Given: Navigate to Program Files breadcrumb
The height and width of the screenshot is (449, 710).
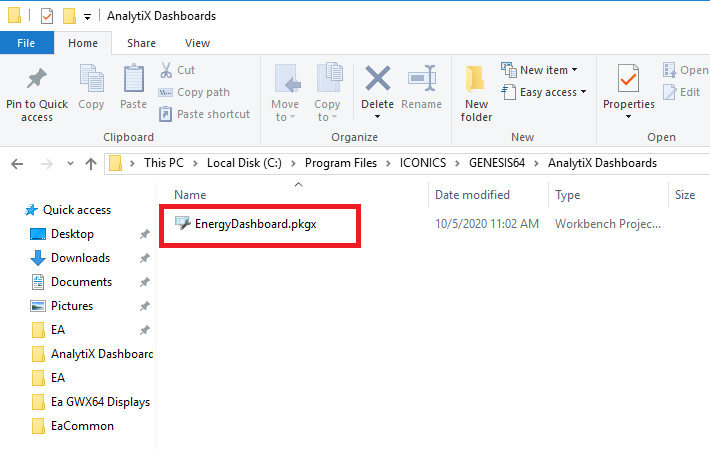Looking at the screenshot, I should pos(341,163).
